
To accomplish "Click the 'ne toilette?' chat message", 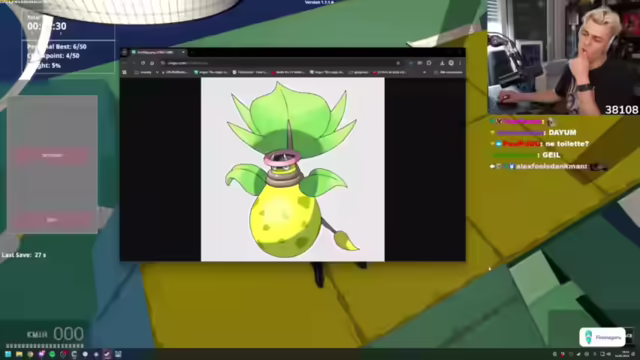I will [x=567, y=144].
